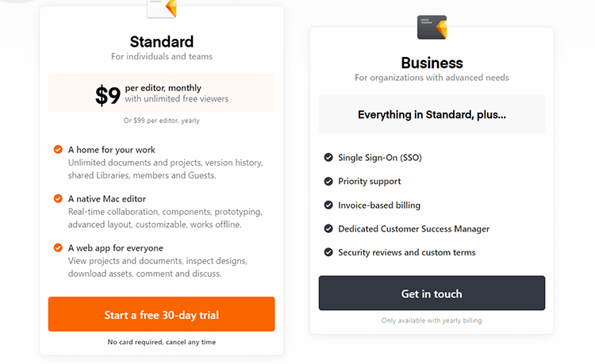This screenshot has width=595, height=364.
Task: Select the $9 per editor price
Action: coord(108,95)
